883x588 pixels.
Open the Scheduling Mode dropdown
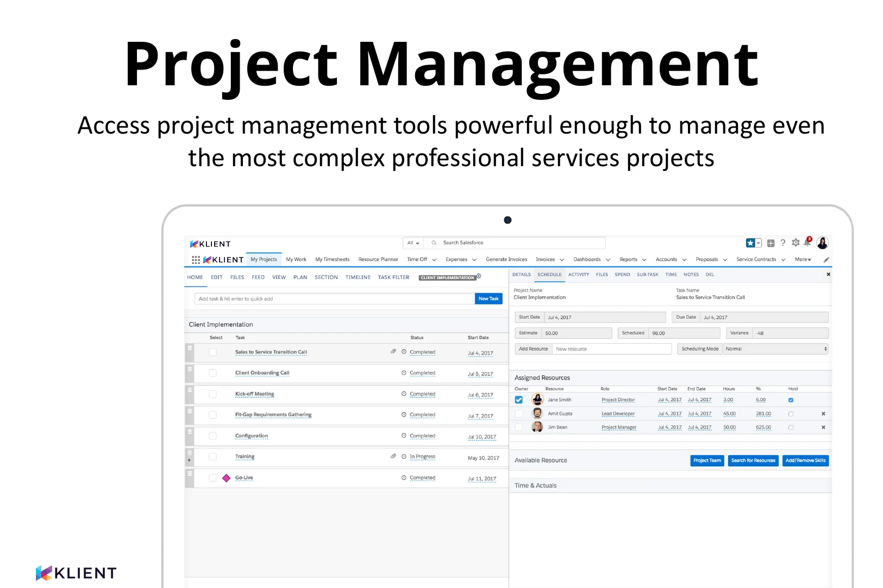[x=776, y=349]
